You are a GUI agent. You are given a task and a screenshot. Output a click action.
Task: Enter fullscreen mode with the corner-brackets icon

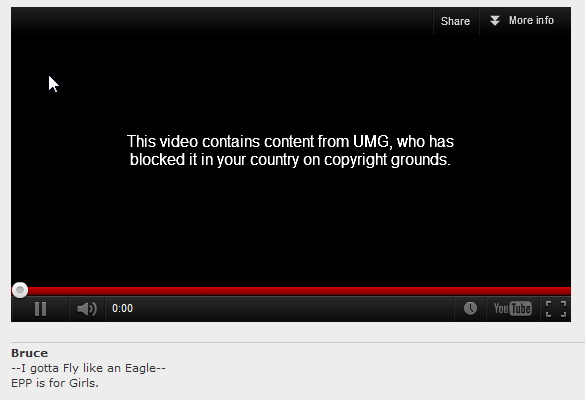point(556,309)
